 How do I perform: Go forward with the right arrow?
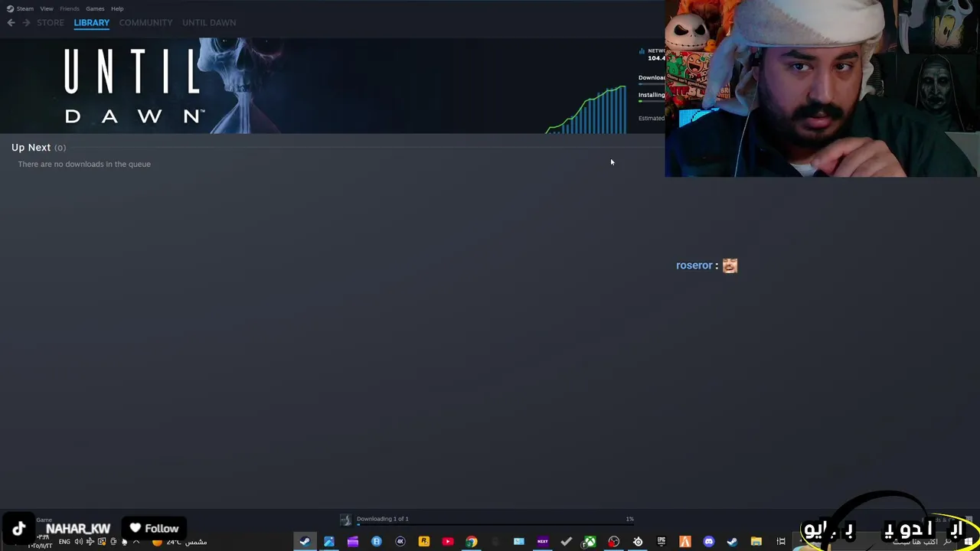(26, 23)
